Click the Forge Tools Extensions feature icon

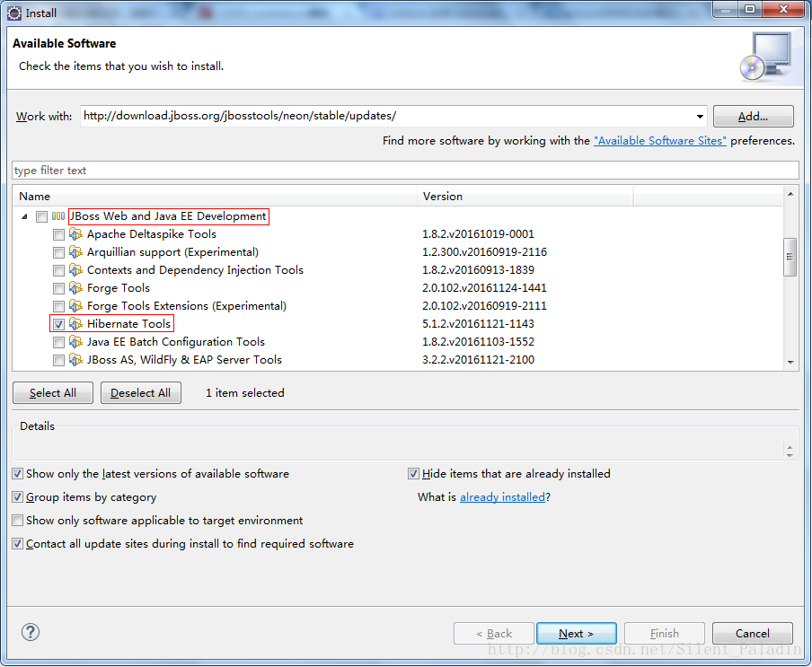[75, 306]
